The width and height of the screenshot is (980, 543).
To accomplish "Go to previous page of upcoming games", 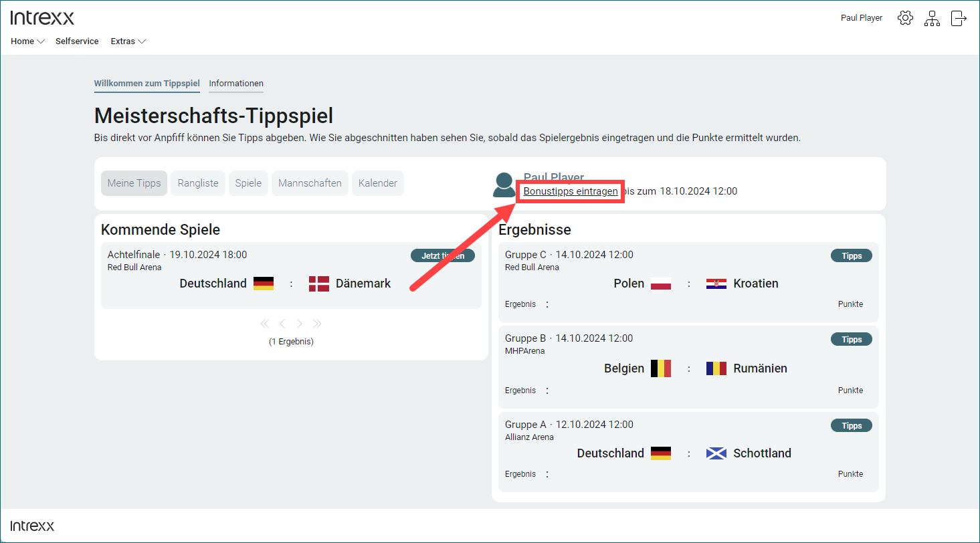I will coord(282,324).
